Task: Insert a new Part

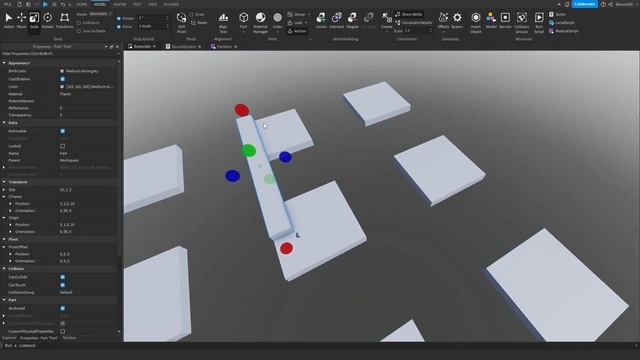Action: [x=244, y=20]
